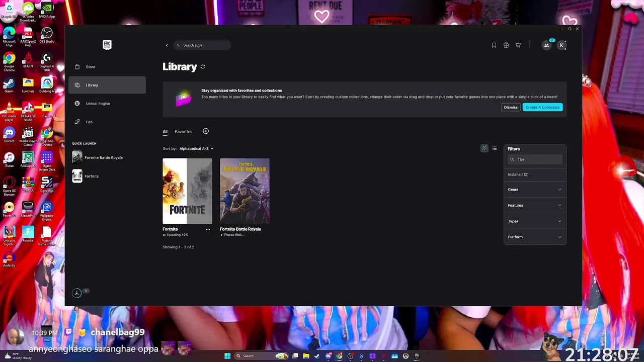
Task: Add a new collection with the plus icon
Action: (206, 131)
